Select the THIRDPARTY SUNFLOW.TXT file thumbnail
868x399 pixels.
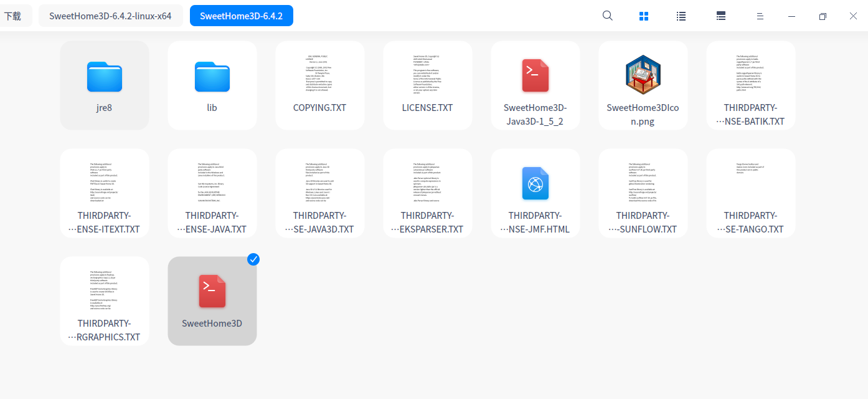643,183
